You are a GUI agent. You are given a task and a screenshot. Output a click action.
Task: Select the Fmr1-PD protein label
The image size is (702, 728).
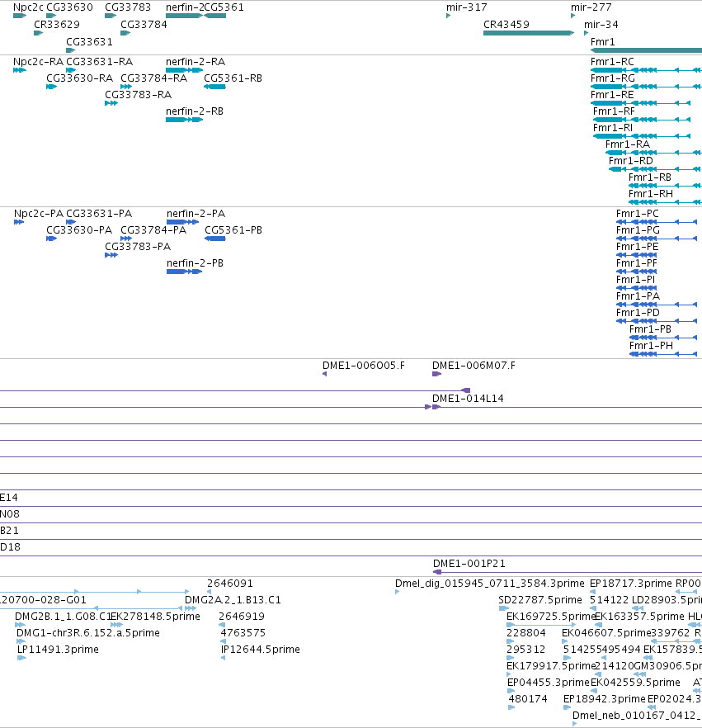(x=638, y=313)
